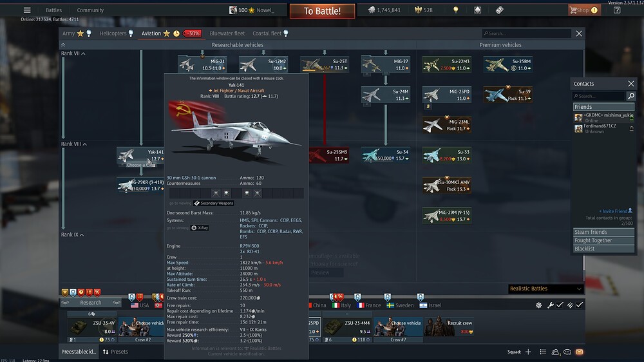Select the Su-25SM3 aircraft
644x362 pixels.
click(x=328, y=155)
